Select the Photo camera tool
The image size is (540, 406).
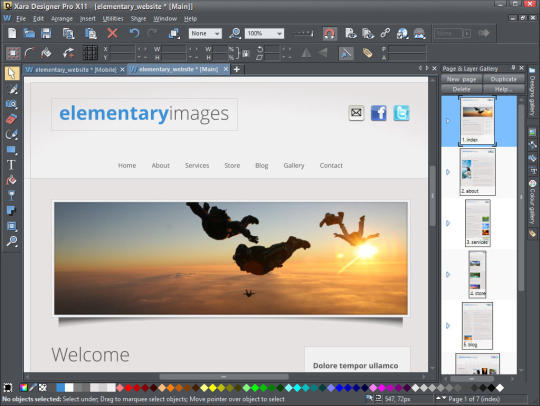coord(11,104)
